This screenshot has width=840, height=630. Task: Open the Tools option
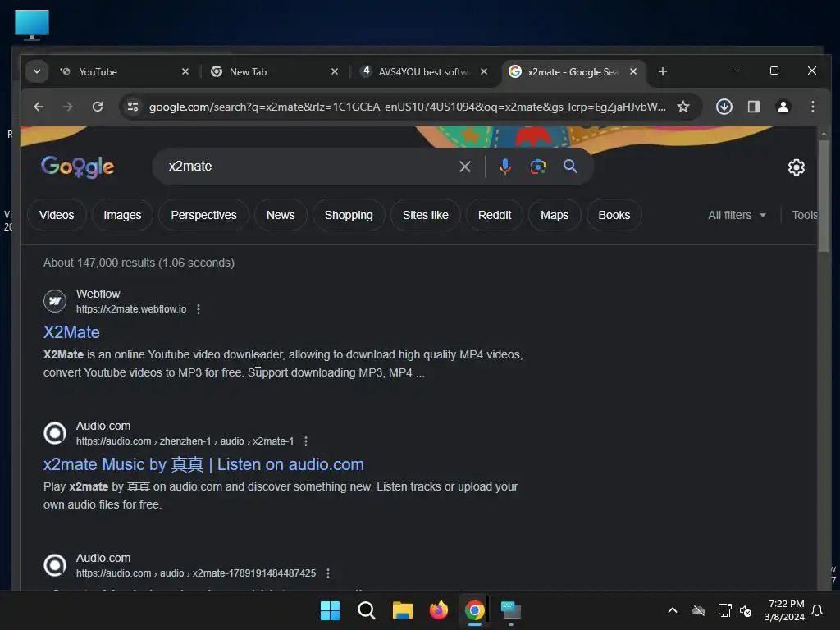point(805,215)
